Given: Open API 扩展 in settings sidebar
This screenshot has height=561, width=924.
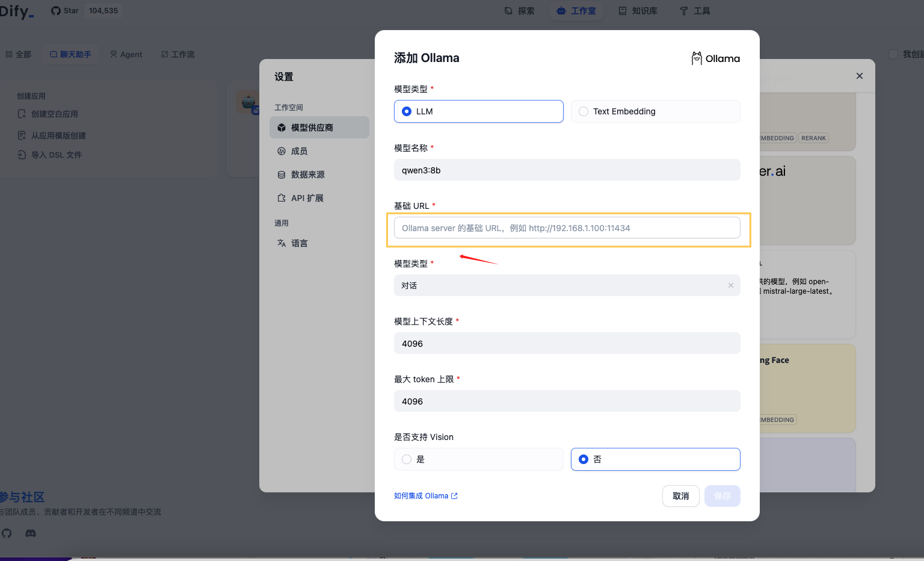Looking at the screenshot, I should pos(319,198).
